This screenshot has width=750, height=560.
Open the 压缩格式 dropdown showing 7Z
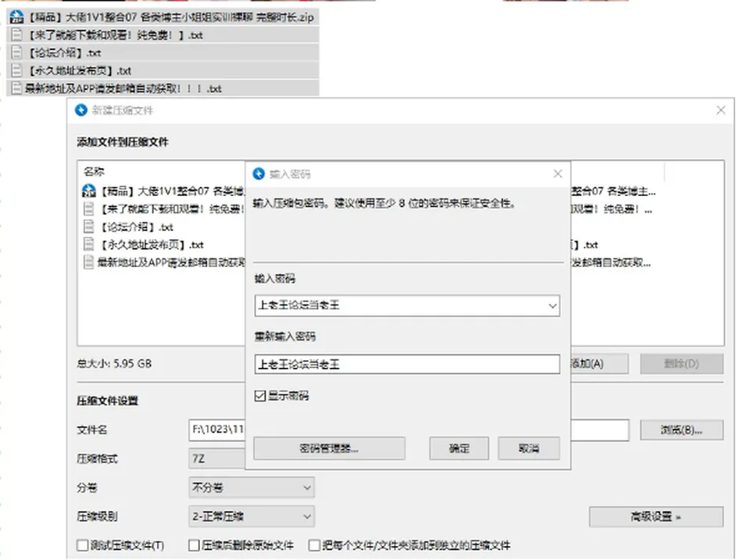click(218, 458)
